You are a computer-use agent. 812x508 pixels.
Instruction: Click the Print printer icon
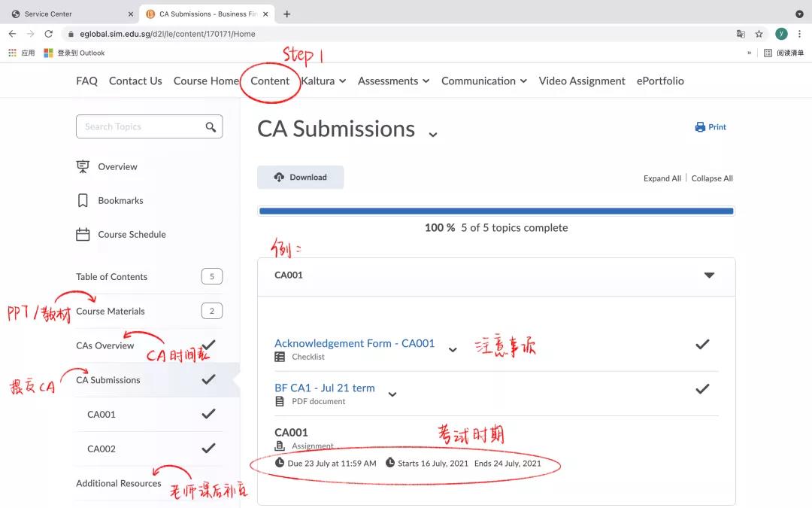[x=700, y=127]
